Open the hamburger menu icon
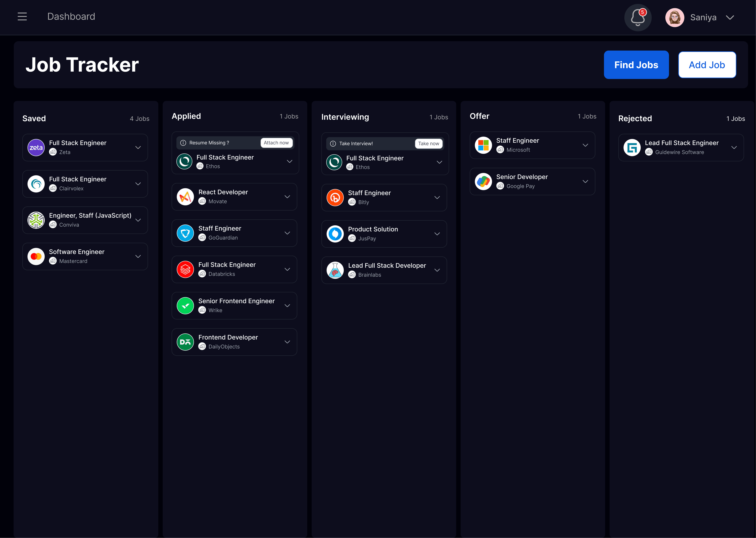Screen dimensions: 756x538 pos(22,17)
